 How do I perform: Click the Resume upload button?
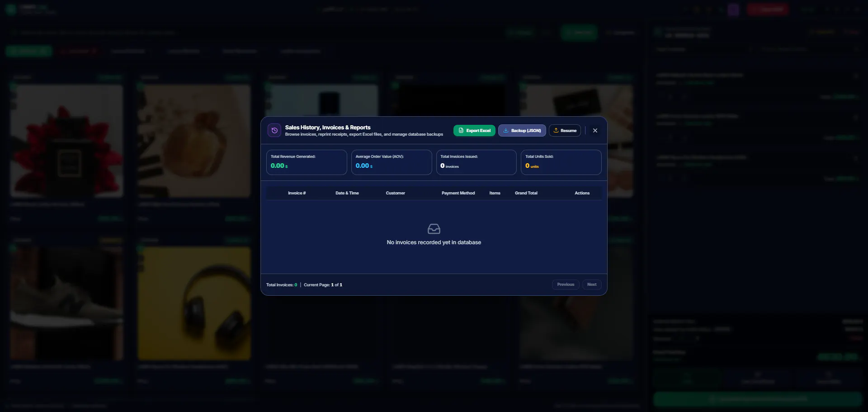[565, 130]
